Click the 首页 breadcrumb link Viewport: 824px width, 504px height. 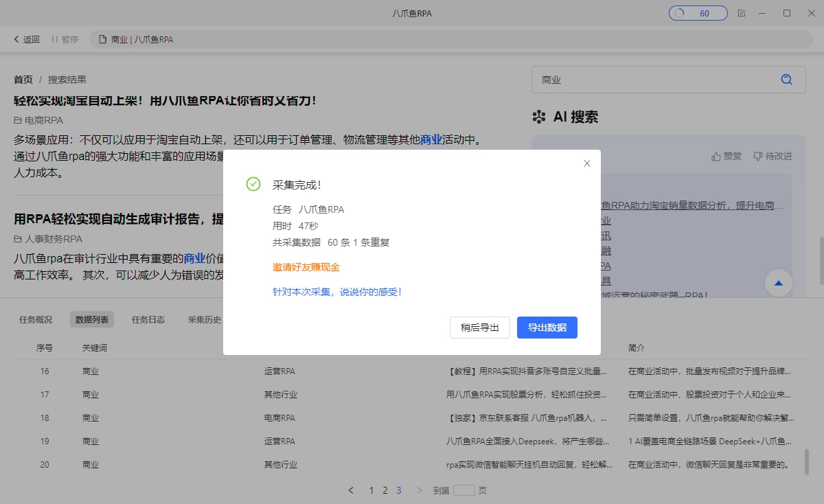[23, 80]
